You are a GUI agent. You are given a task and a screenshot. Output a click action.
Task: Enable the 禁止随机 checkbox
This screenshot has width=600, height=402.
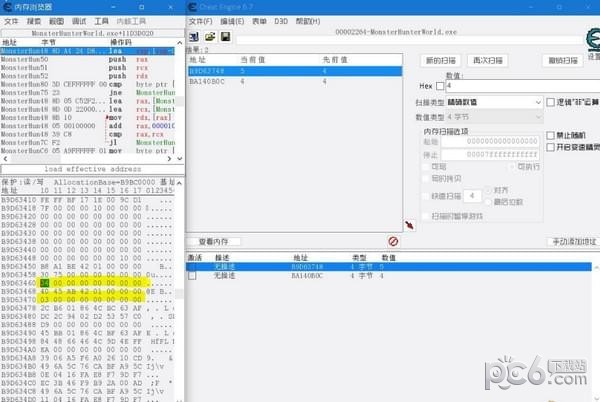tap(550, 135)
